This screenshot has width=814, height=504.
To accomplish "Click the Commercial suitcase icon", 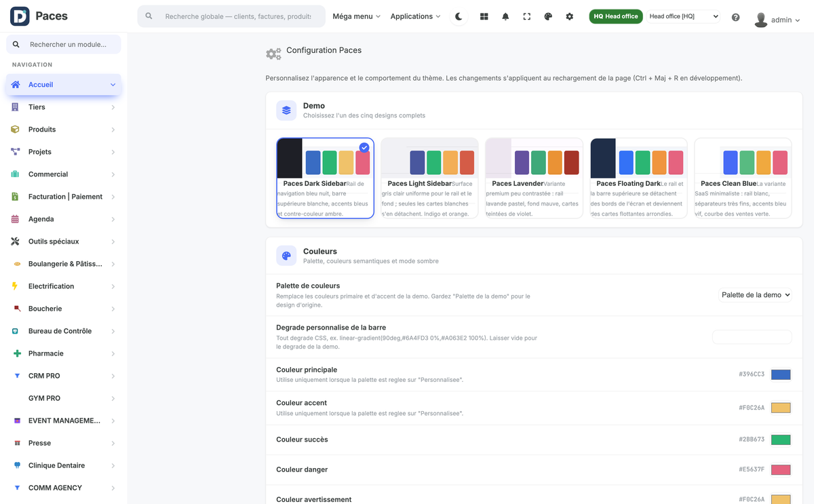I will (x=15, y=174).
